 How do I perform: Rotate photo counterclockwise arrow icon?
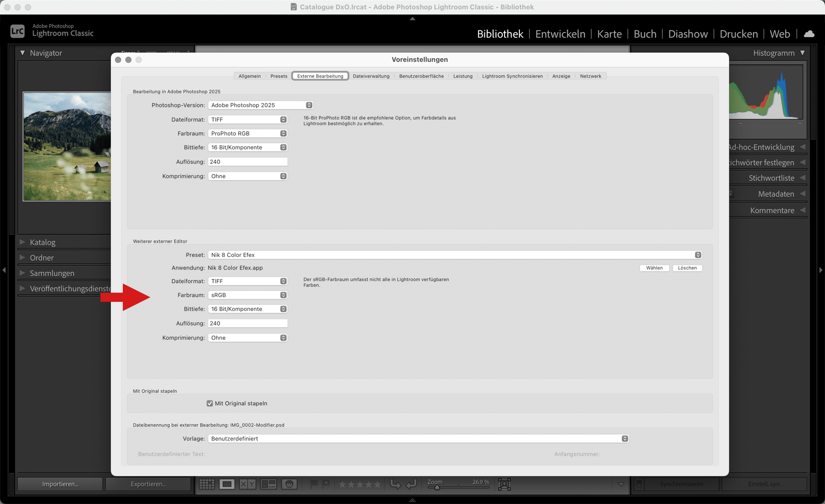click(x=395, y=484)
